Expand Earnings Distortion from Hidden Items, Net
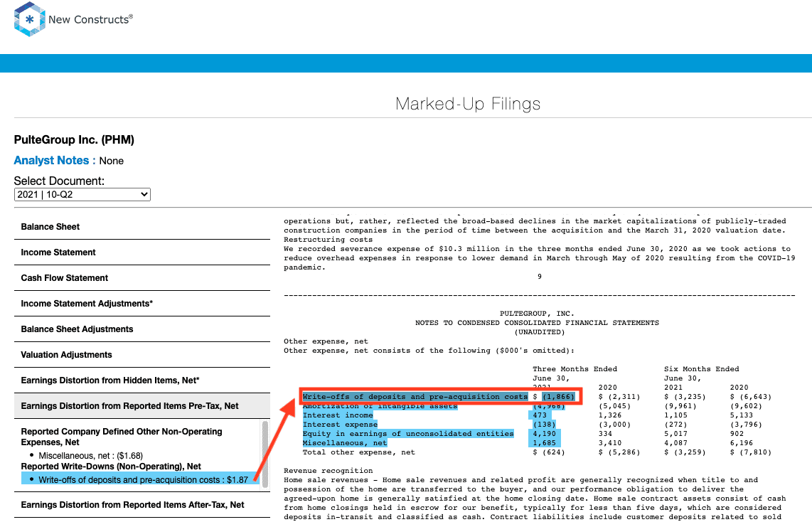 click(x=142, y=380)
